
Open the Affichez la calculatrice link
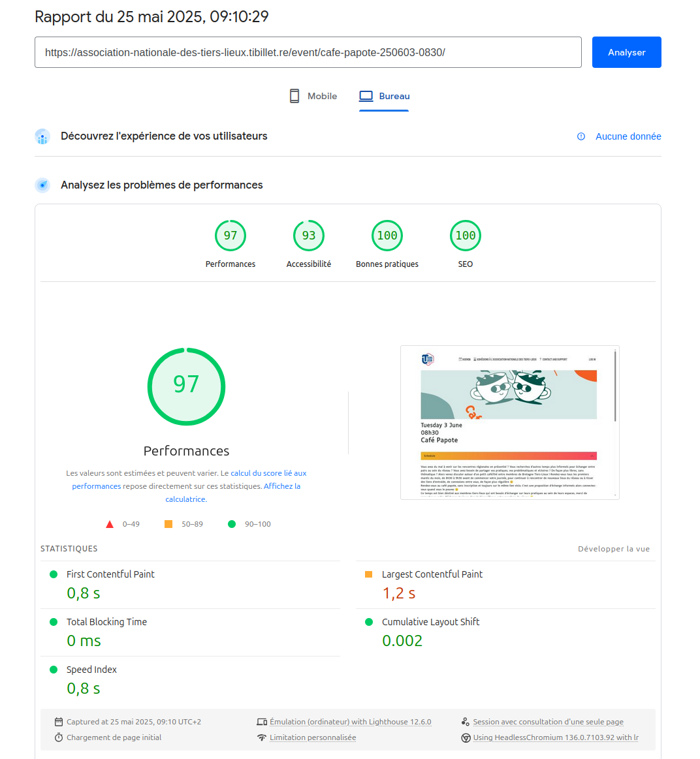(x=281, y=486)
